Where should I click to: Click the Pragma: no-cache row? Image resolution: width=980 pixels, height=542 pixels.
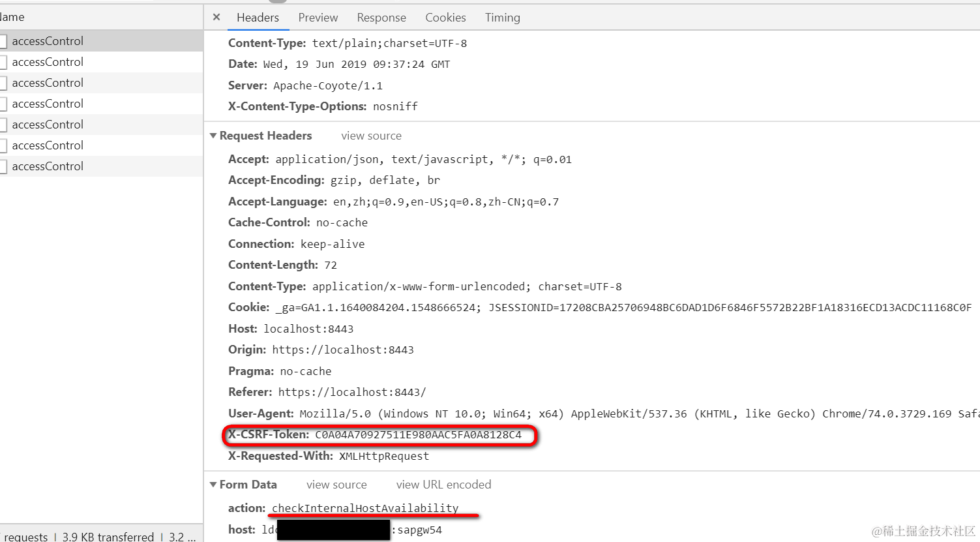tap(280, 371)
